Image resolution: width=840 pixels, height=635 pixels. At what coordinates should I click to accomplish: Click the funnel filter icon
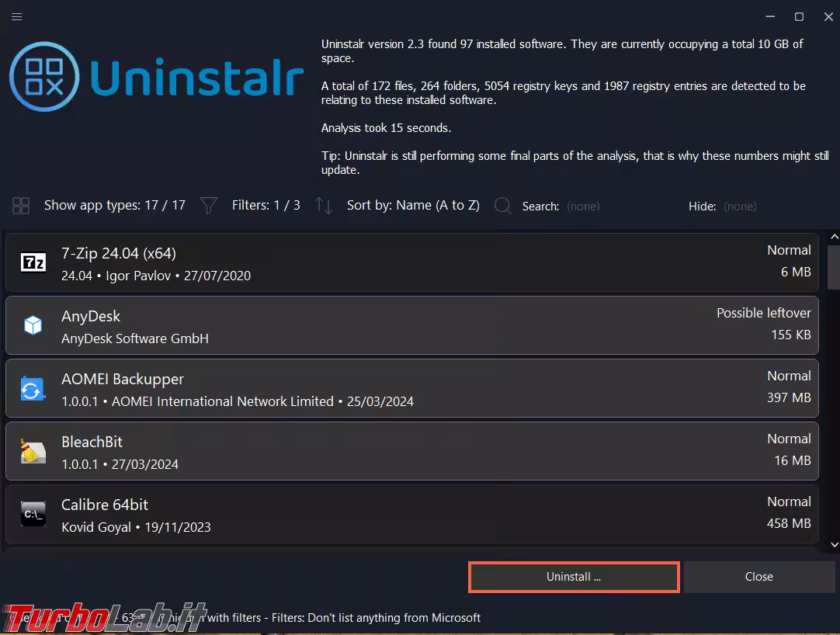[x=208, y=206]
